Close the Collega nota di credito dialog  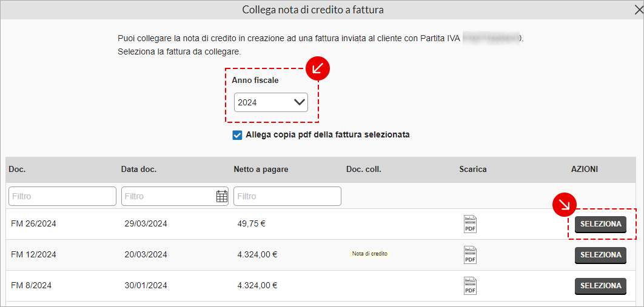639,10
